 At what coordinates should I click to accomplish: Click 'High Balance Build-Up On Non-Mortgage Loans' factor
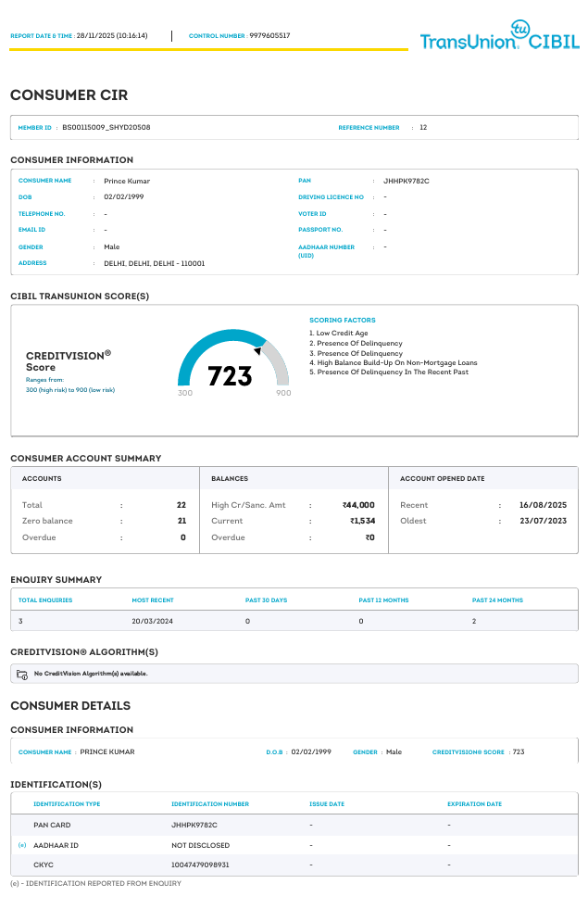coord(397,362)
